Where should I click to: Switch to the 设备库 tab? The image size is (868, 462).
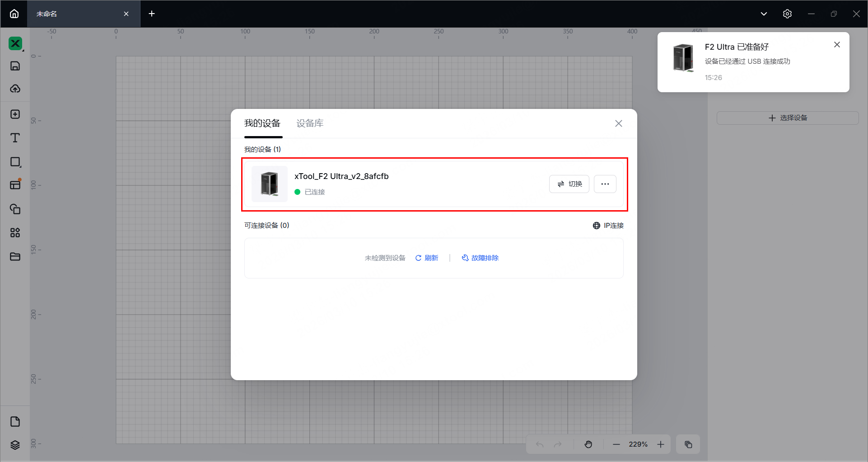[x=310, y=123]
